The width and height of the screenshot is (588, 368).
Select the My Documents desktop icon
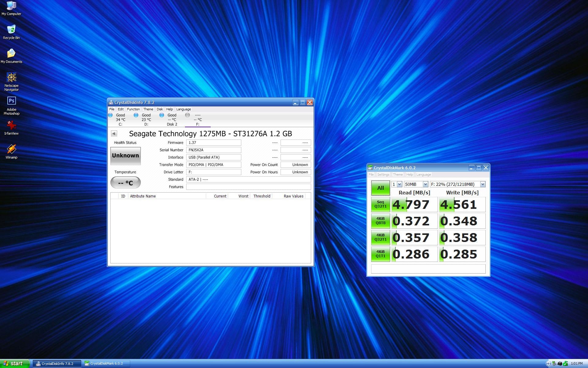(11, 56)
